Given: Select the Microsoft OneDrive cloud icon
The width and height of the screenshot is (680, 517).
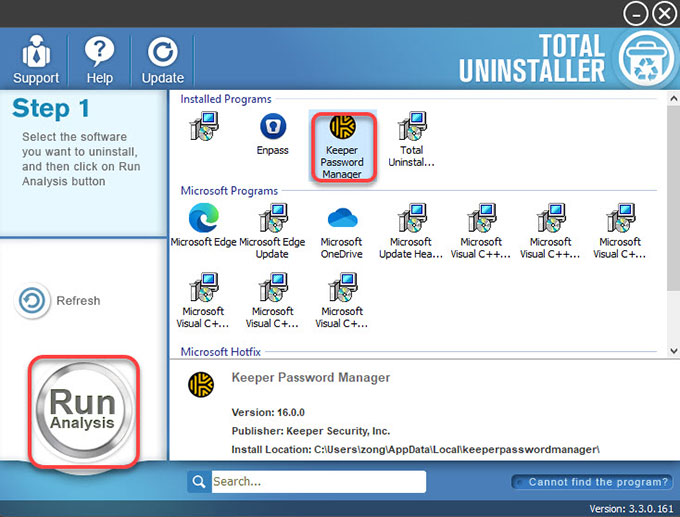Looking at the screenshot, I should point(342,218).
